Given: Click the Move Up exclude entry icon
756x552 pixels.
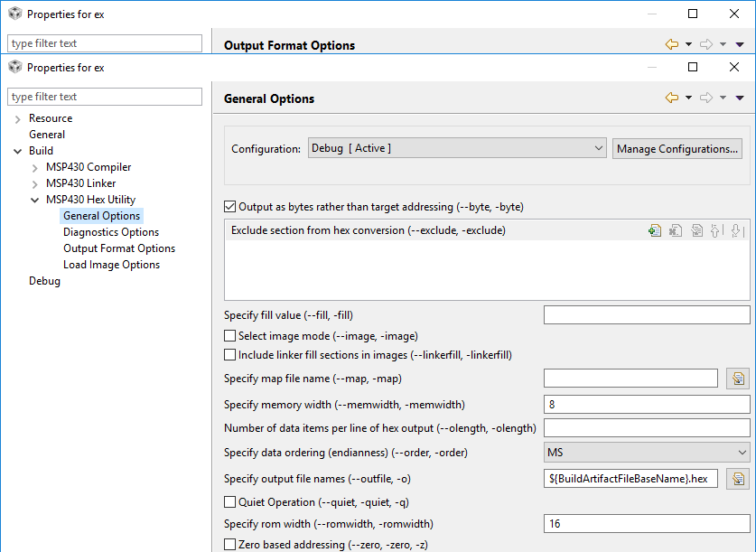Looking at the screenshot, I should (x=717, y=231).
